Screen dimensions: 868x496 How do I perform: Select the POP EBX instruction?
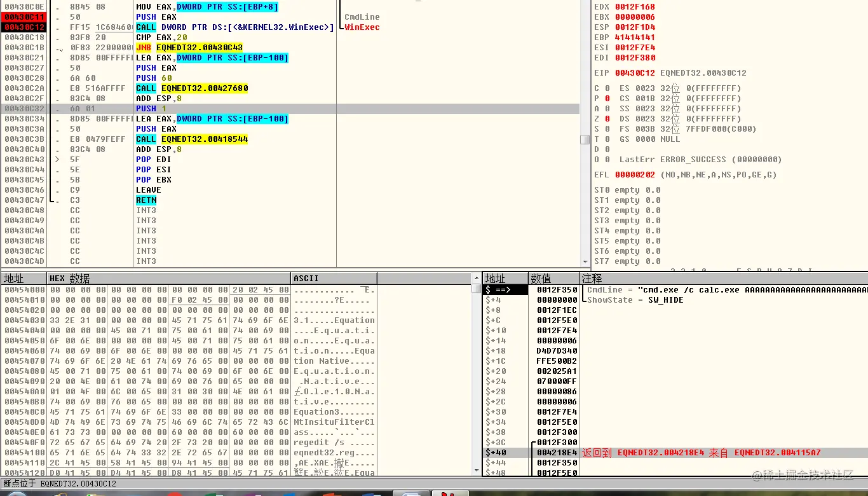pyautogui.click(x=154, y=180)
